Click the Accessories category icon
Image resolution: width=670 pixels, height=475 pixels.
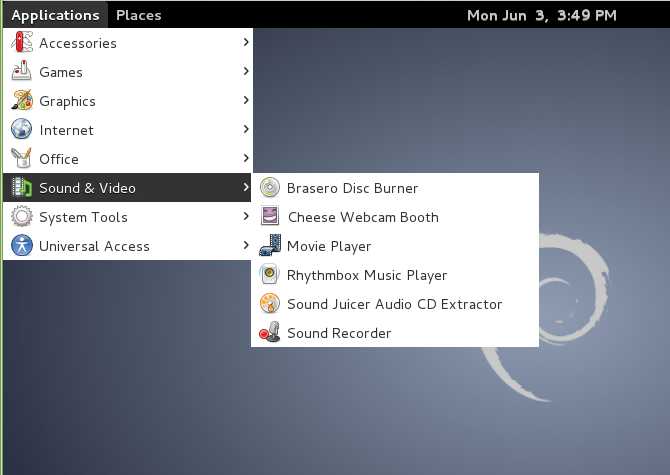(22, 43)
